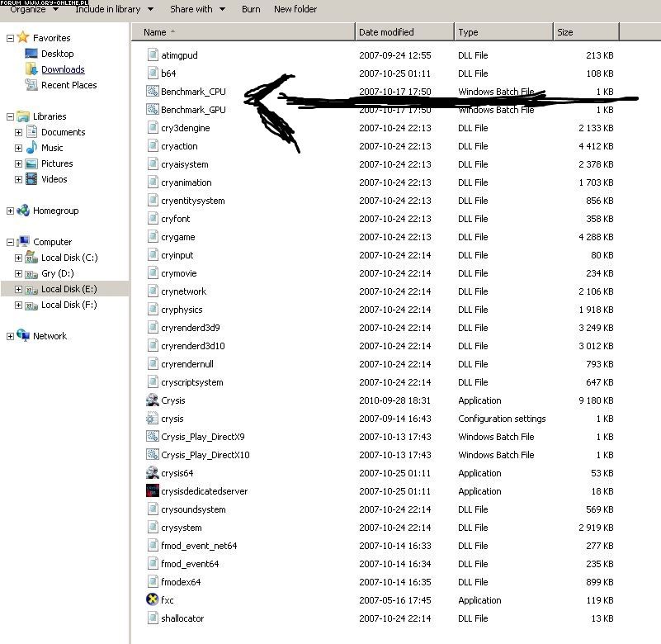Expand the Music library node
Viewport: 661px width, 644px height.
(x=18, y=148)
